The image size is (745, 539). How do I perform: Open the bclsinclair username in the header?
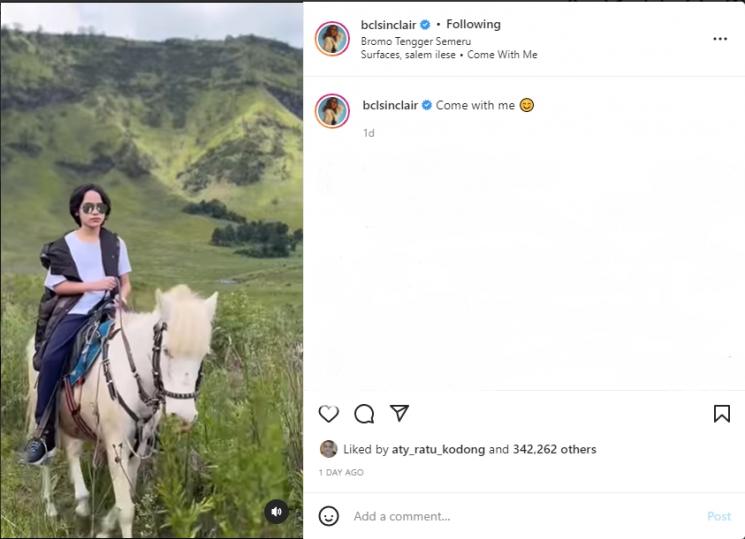coord(389,24)
